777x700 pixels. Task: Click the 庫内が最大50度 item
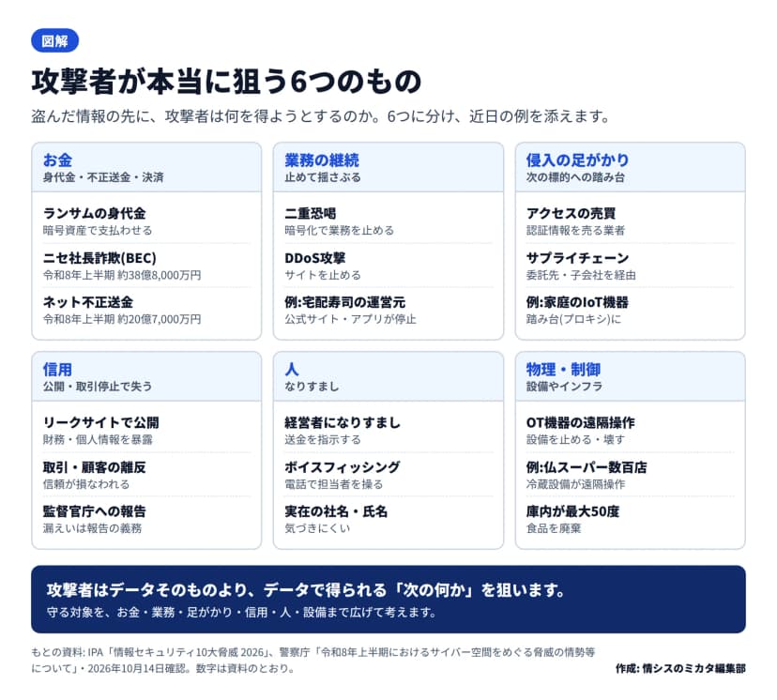572,511
